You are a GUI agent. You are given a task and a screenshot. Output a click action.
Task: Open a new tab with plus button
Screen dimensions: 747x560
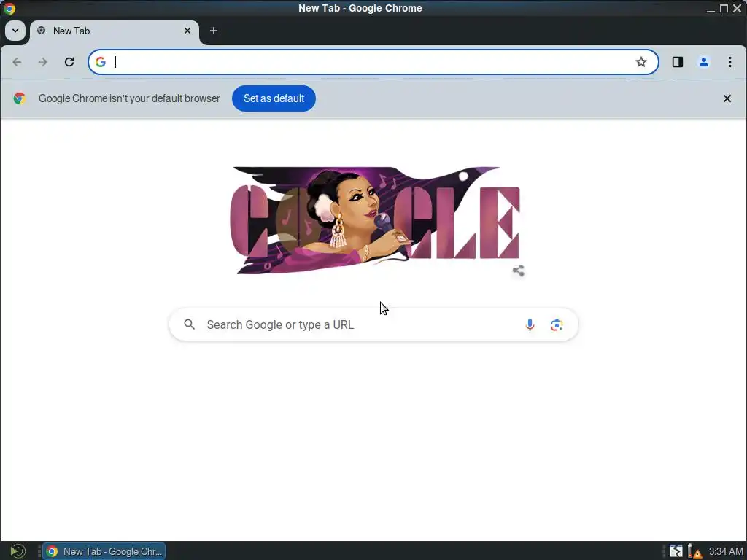pyautogui.click(x=214, y=31)
